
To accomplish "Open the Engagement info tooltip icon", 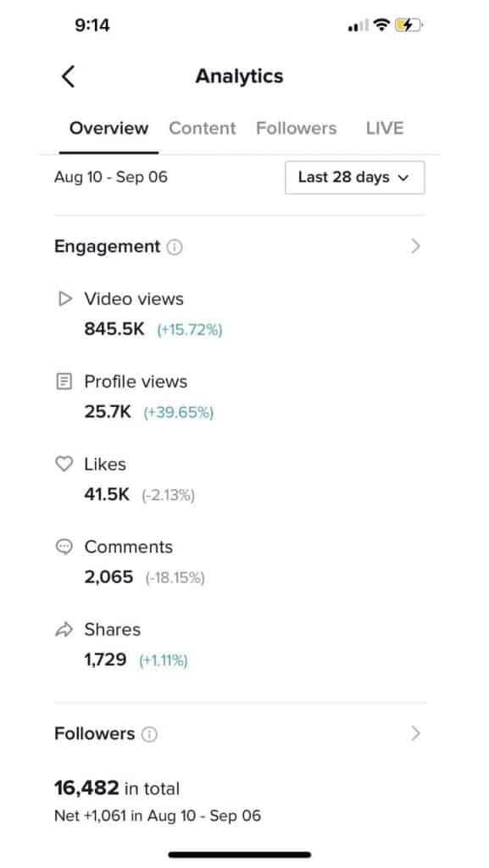I will [174, 247].
